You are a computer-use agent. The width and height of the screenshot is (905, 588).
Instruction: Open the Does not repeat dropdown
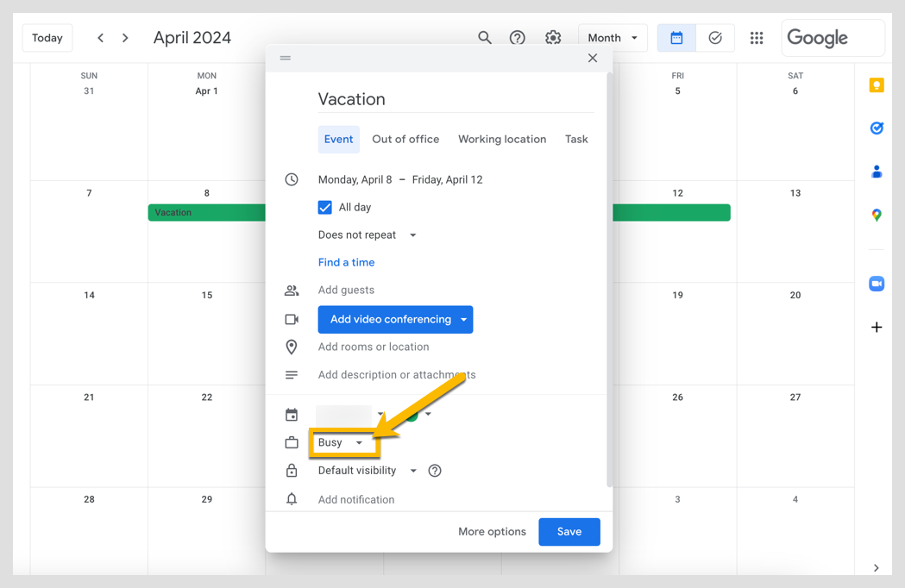point(367,235)
